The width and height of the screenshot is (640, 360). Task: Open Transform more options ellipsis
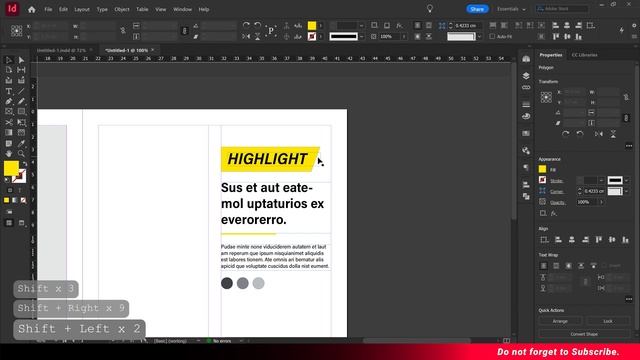coord(629,146)
